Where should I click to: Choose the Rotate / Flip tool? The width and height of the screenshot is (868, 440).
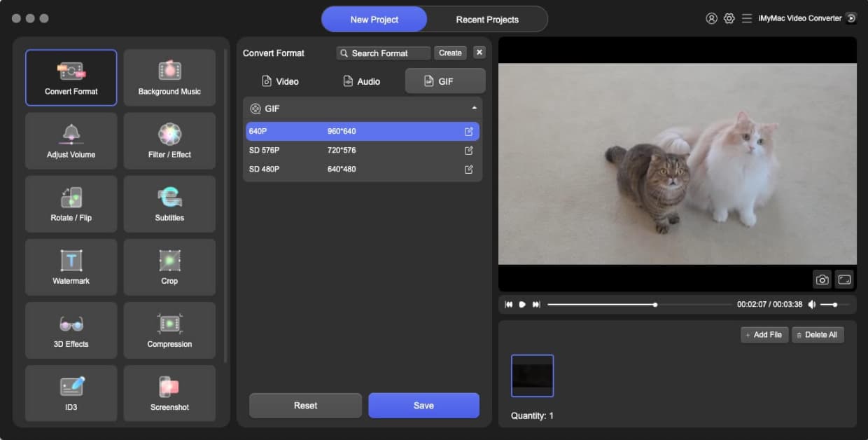71,203
